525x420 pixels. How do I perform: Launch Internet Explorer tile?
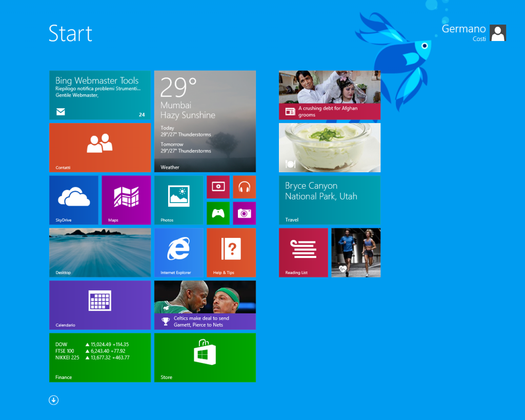click(x=179, y=252)
